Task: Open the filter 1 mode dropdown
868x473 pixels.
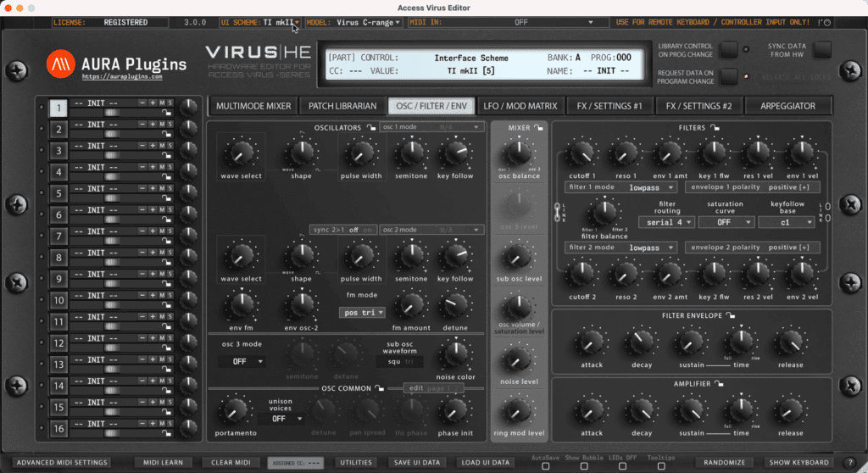Action: pyautogui.click(x=620, y=187)
